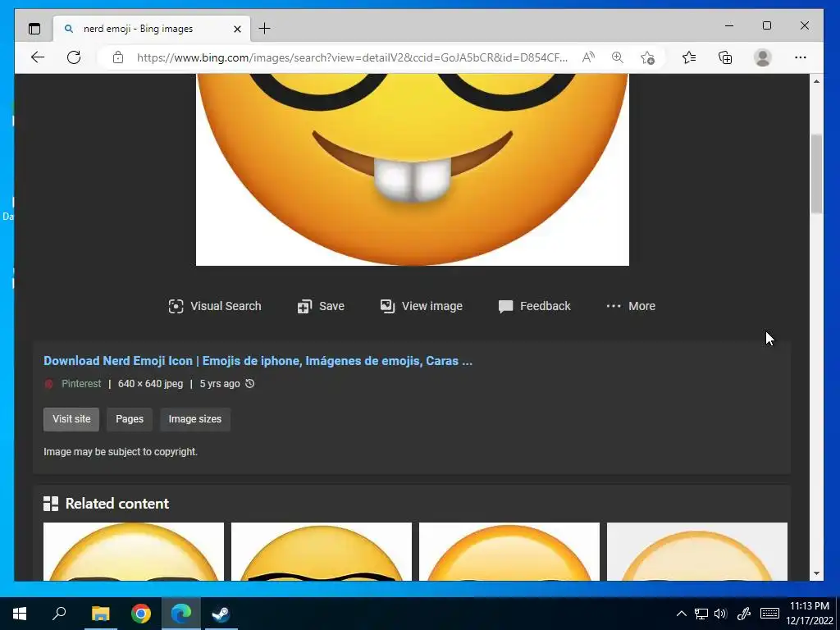Open the Favorites list icon
Screen dimensions: 840x630
coord(689,57)
